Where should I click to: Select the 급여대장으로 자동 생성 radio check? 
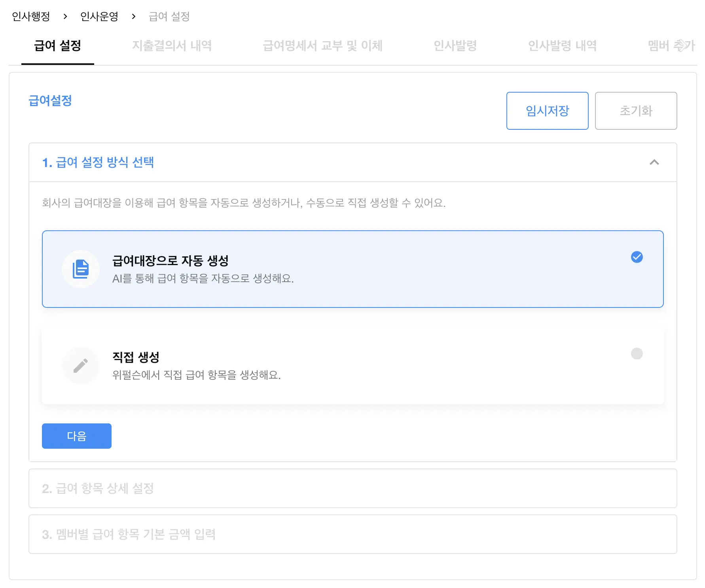637,257
